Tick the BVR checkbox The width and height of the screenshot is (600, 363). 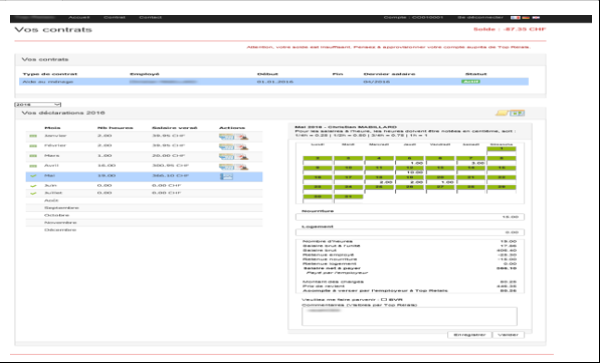point(384,300)
